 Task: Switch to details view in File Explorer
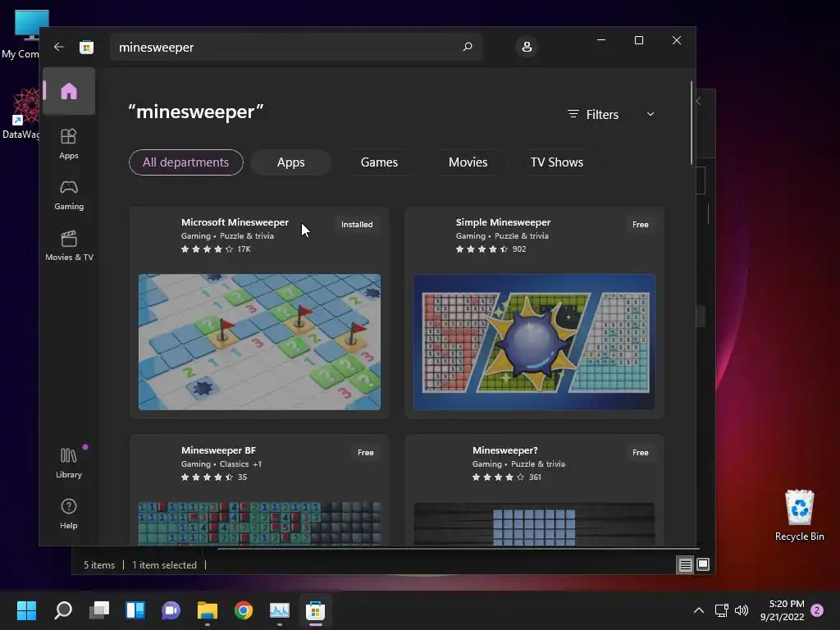685,564
